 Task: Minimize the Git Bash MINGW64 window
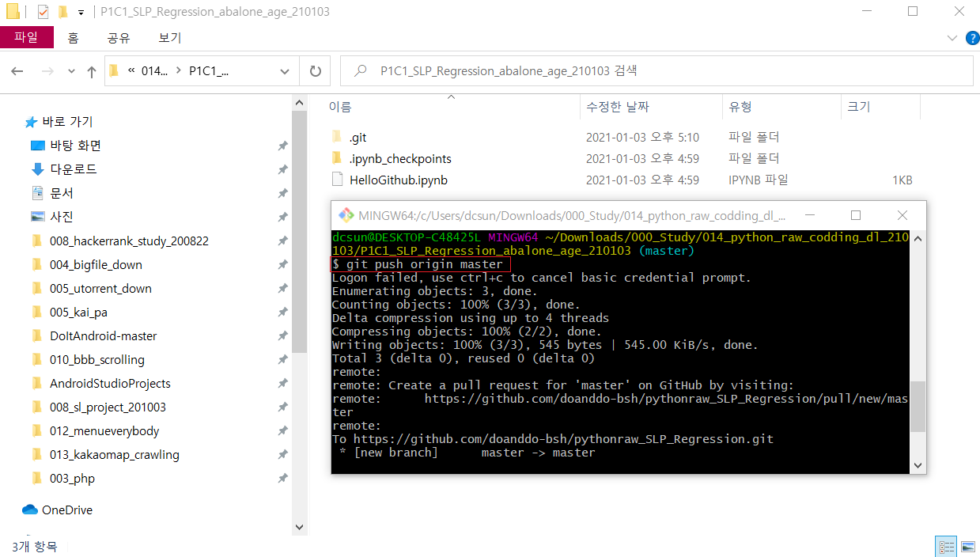tap(810, 215)
